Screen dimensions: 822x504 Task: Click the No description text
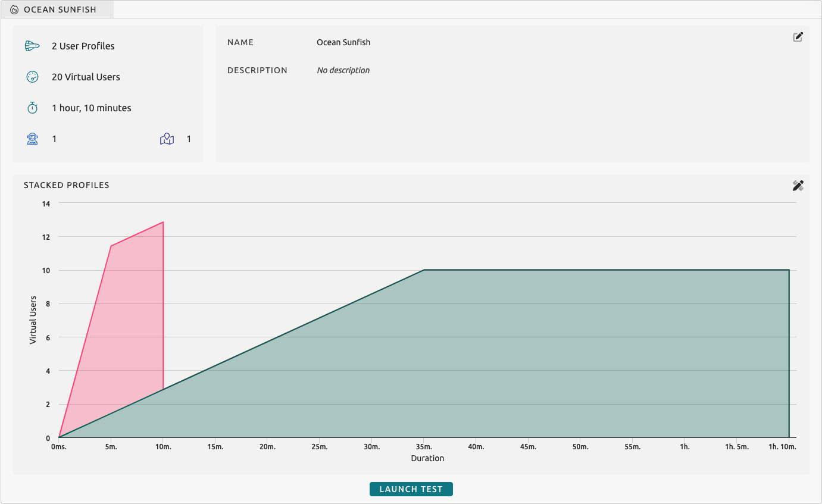point(343,70)
